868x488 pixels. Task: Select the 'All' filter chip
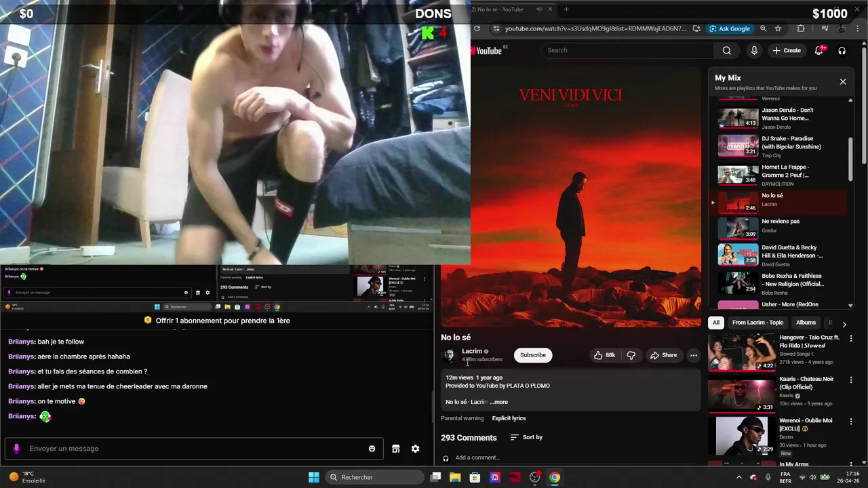tap(715, 323)
